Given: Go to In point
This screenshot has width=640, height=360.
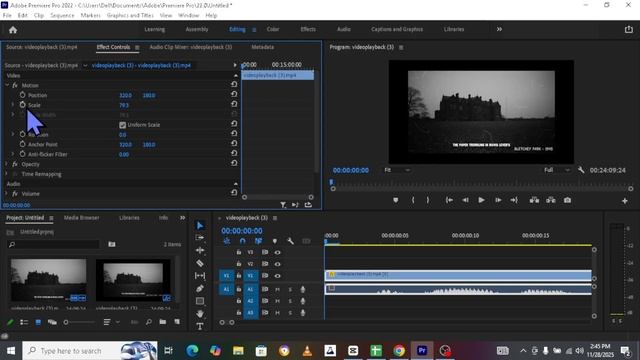Looking at the screenshot, I should coord(449,200).
